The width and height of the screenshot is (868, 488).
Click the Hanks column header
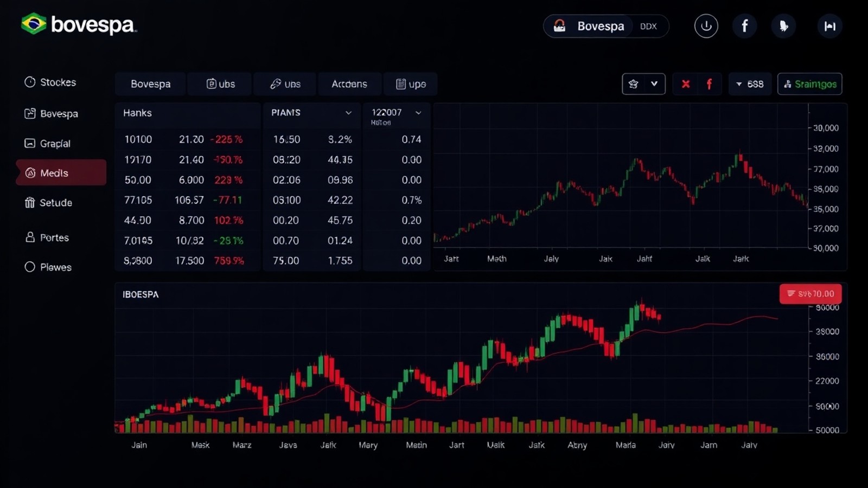click(x=137, y=113)
